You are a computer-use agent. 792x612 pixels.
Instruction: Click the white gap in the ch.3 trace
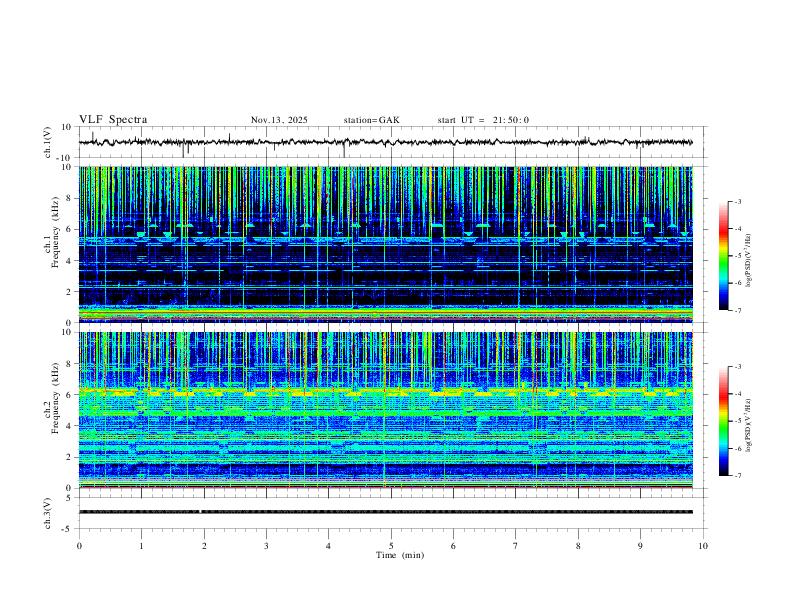[x=201, y=512]
